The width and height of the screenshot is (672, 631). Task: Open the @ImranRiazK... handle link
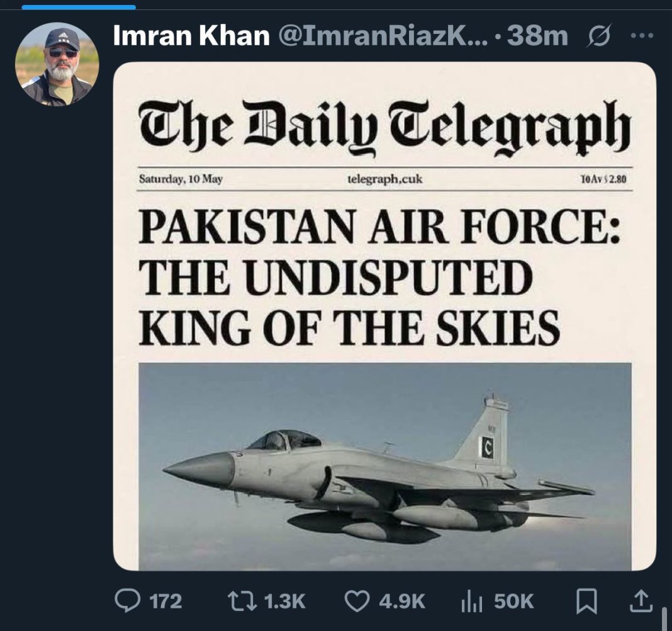[x=383, y=36]
